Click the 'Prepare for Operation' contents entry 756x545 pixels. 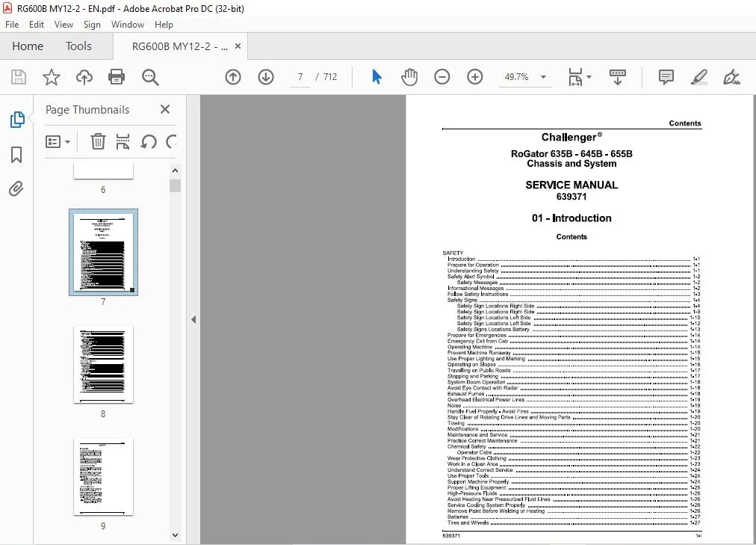pos(573,265)
